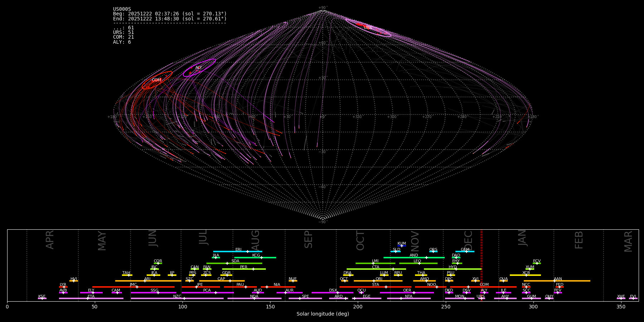Viewport: 644px width, 322px height.
Task: Click the JAN month label in the timeline
Action: pyautogui.click(x=522, y=238)
